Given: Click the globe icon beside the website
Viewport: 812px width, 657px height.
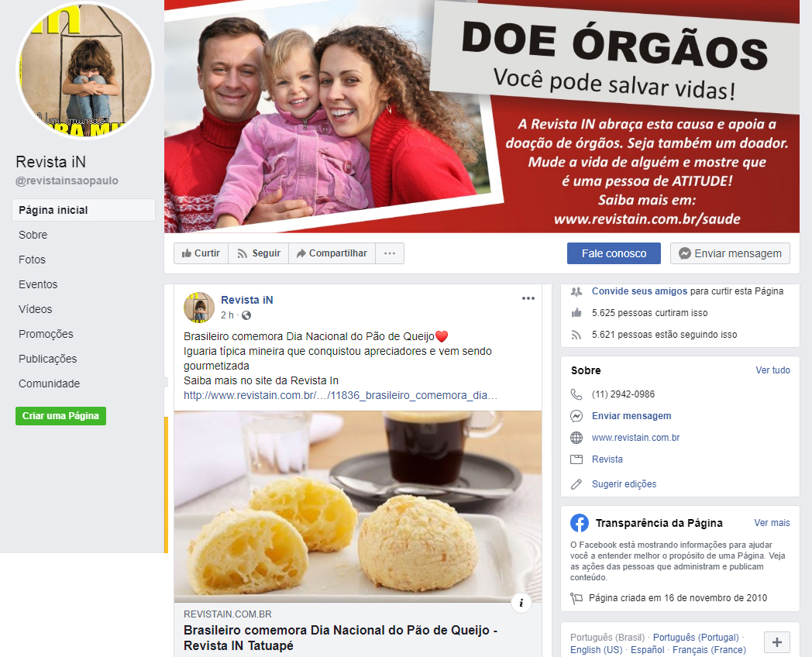Looking at the screenshot, I should [x=576, y=438].
